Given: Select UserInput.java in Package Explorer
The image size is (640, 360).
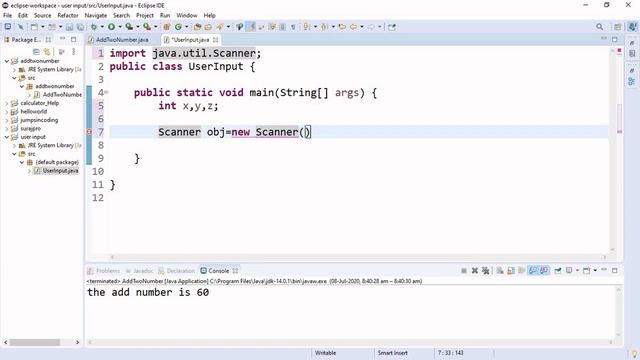Looking at the screenshot, I should (x=60, y=171).
